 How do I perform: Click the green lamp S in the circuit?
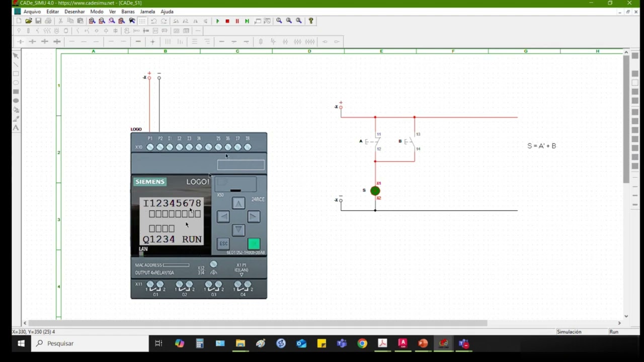tap(375, 191)
